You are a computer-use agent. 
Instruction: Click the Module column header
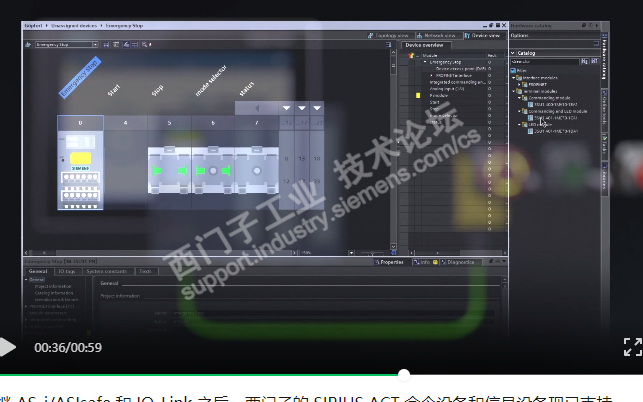(x=454, y=55)
